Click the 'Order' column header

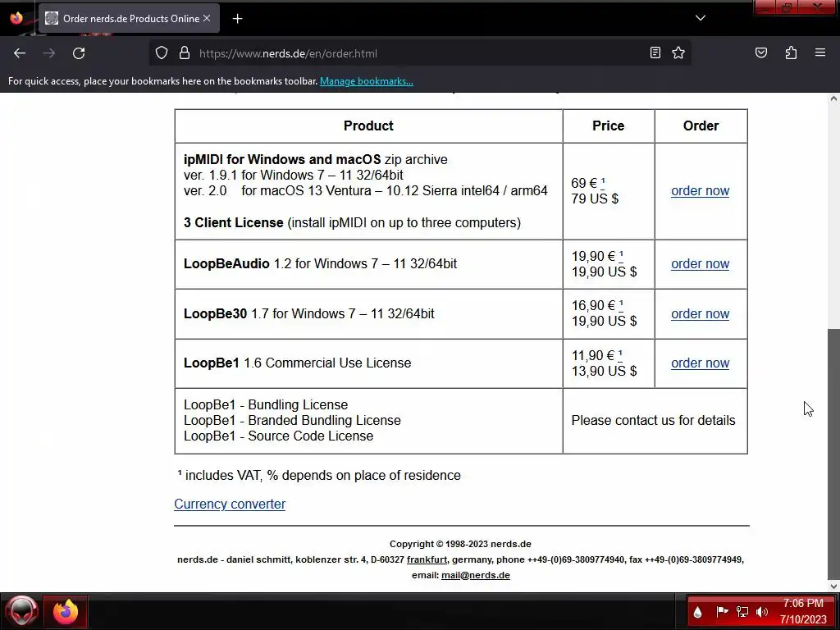click(701, 126)
